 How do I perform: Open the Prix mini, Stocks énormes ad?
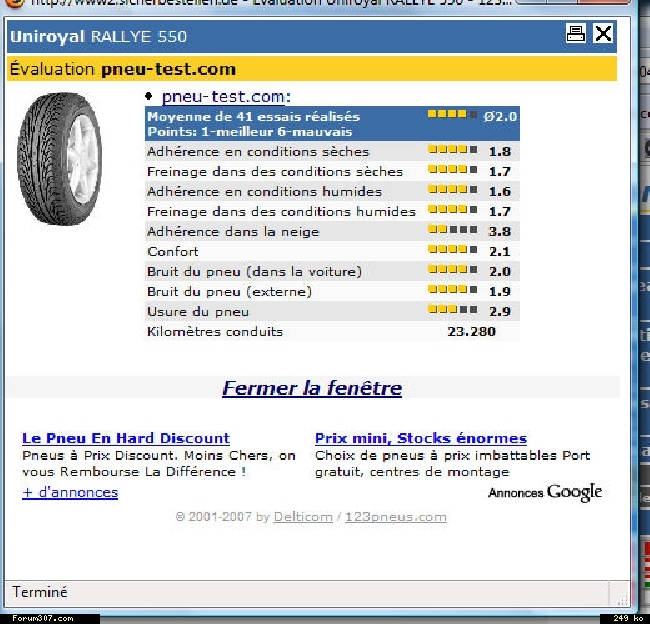pos(421,438)
